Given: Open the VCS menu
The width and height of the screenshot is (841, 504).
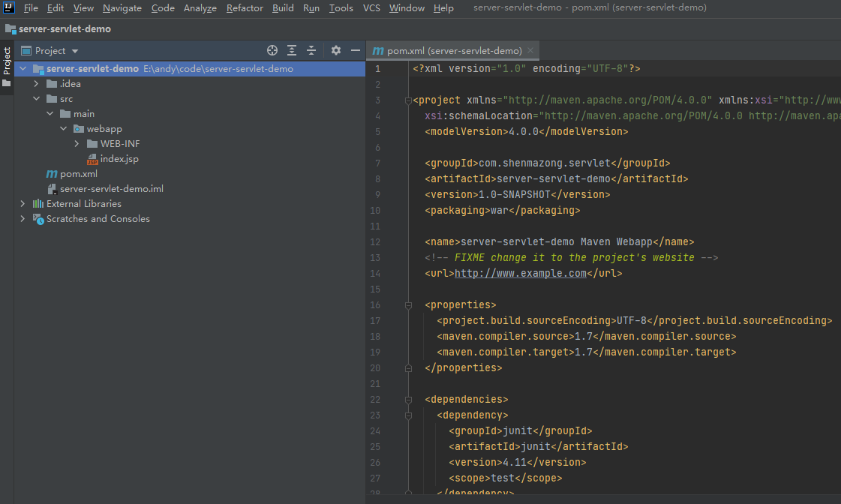Looking at the screenshot, I should [x=371, y=8].
